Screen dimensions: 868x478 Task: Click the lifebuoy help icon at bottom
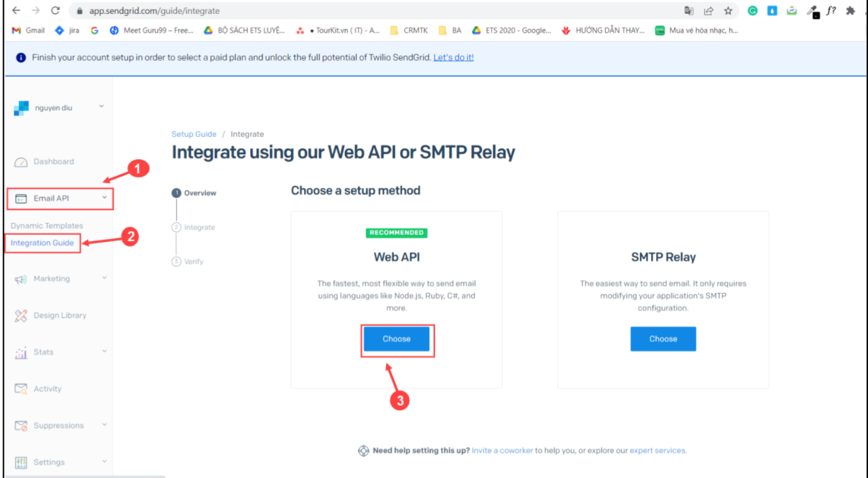363,451
